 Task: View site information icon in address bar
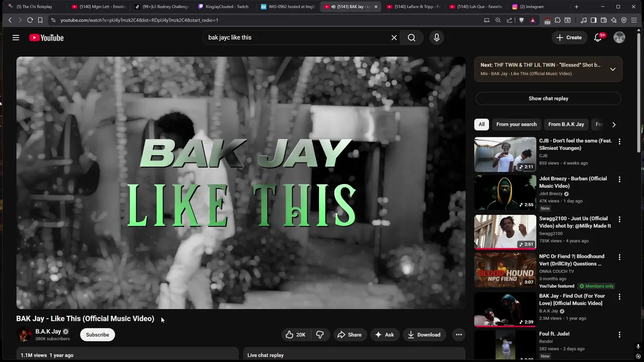[53, 20]
